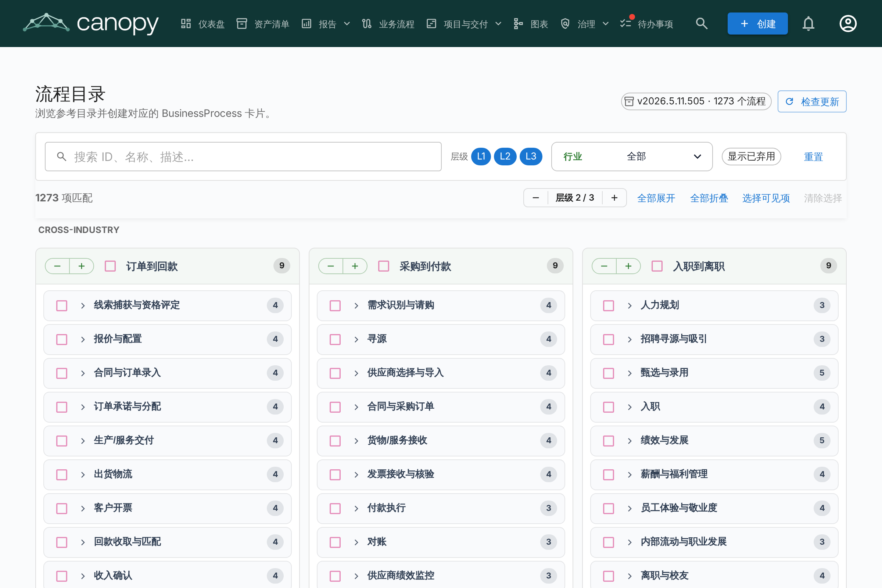The height and width of the screenshot is (588, 882).
Task: Toggle the 显示已弃用 chip
Action: pos(751,157)
